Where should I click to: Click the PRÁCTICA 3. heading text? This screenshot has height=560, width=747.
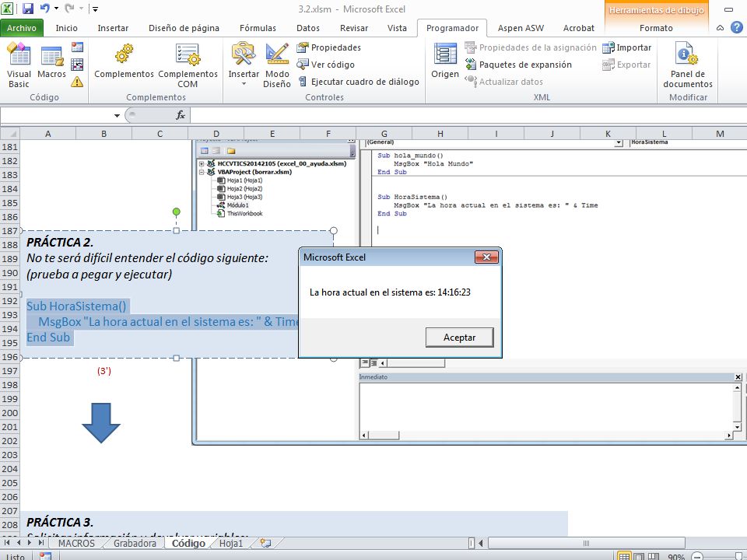[60, 523]
